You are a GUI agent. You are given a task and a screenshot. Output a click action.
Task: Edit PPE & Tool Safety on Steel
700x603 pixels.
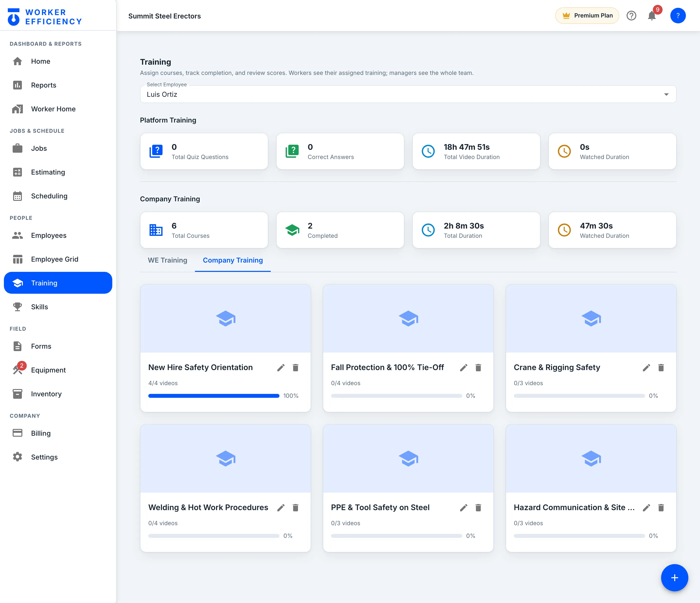(x=464, y=507)
